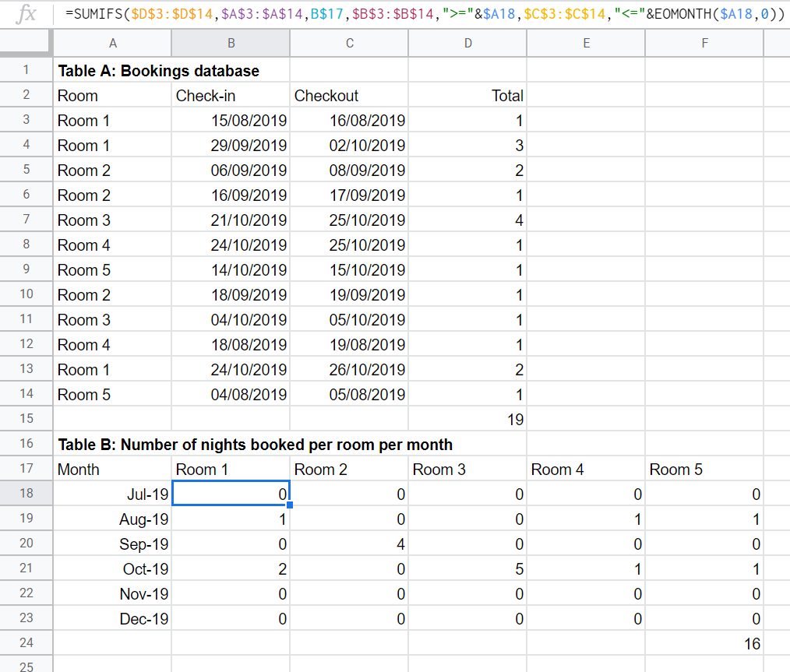Viewport: 790px width, 672px height.
Task: Click the Room 3 October value 5
Action: pos(467,569)
